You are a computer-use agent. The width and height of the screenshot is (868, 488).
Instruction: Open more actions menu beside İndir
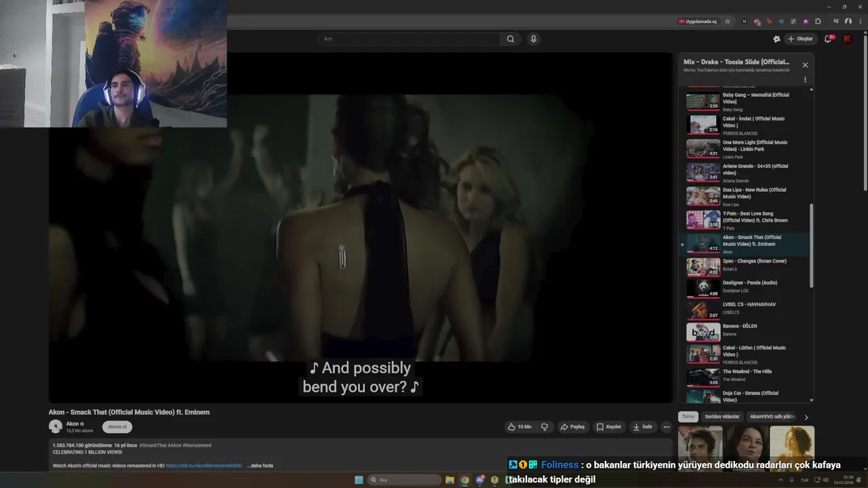coord(667,427)
